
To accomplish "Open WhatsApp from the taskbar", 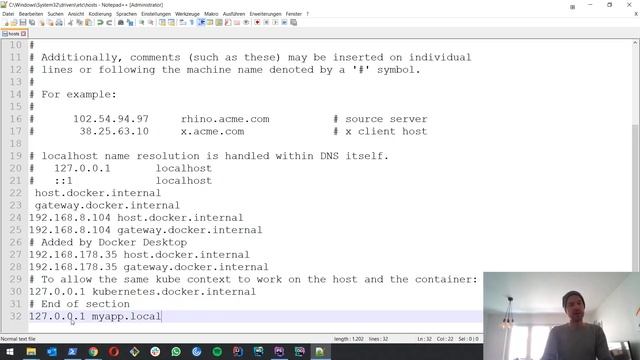I will (x=176, y=351).
